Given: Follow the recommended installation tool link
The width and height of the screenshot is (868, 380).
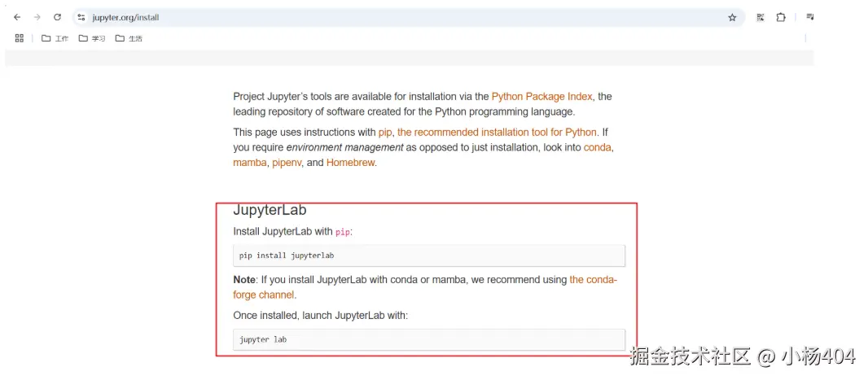Looking at the screenshot, I should pos(497,132).
